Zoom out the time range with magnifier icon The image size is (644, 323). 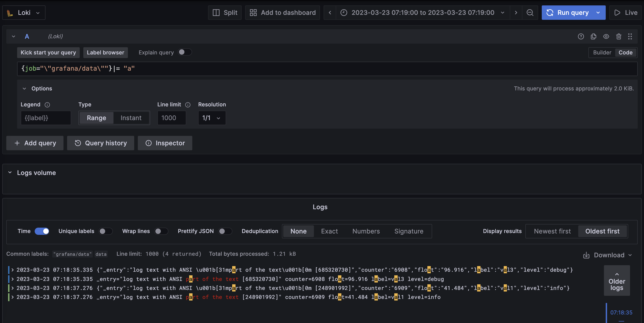click(x=530, y=13)
